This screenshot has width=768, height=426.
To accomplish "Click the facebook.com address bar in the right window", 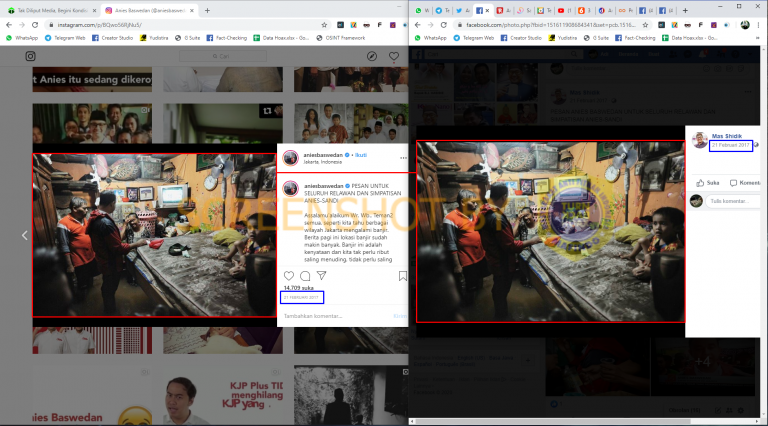I will tap(552, 24).
